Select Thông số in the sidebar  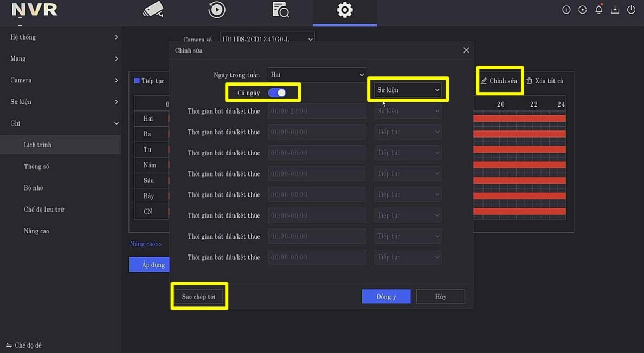[36, 167]
